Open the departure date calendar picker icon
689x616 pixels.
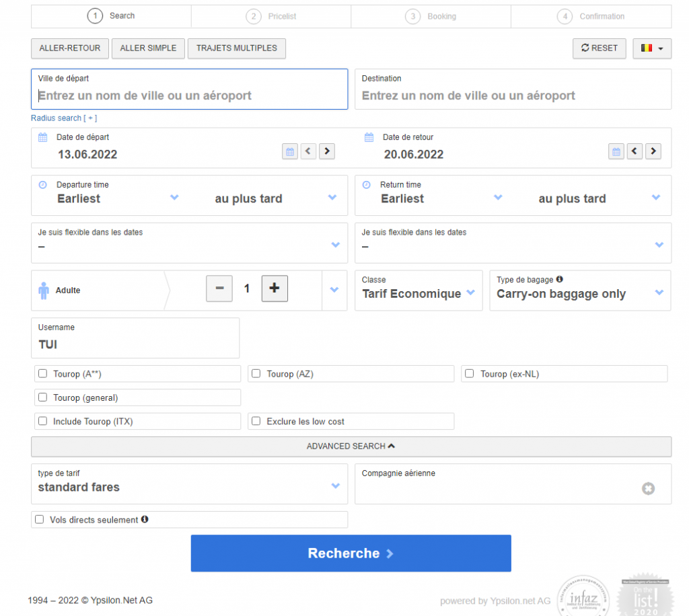pos(290,151)
